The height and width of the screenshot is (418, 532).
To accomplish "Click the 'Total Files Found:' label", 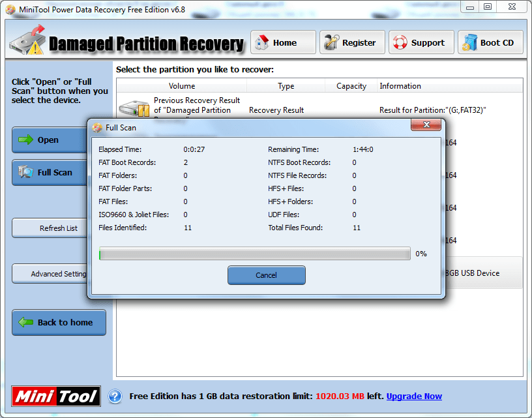I will click(295, 228).
